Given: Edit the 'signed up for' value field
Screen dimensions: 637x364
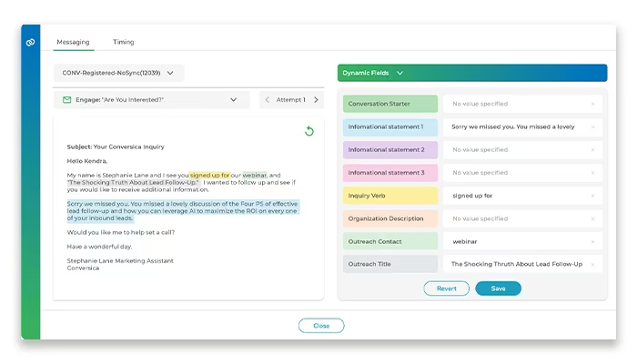Looking at the screenshot, I should tap(522, 196).
